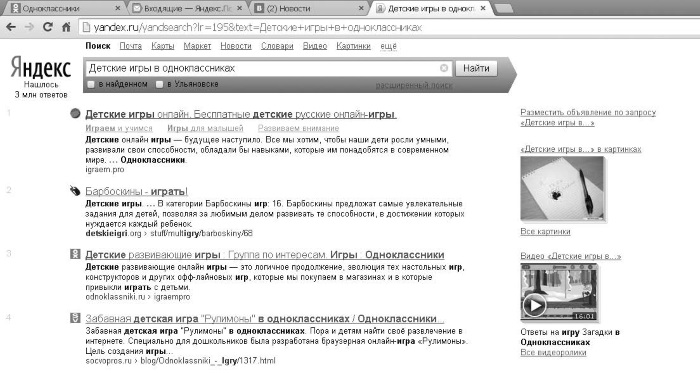
Task: Click the Найти search button
Action: 476,68
